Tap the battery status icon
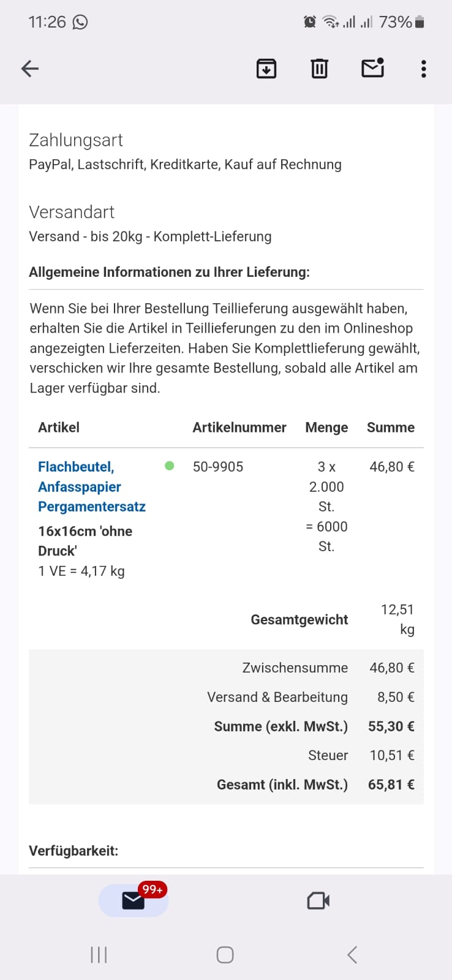452x980 pixels. point(420,22)
